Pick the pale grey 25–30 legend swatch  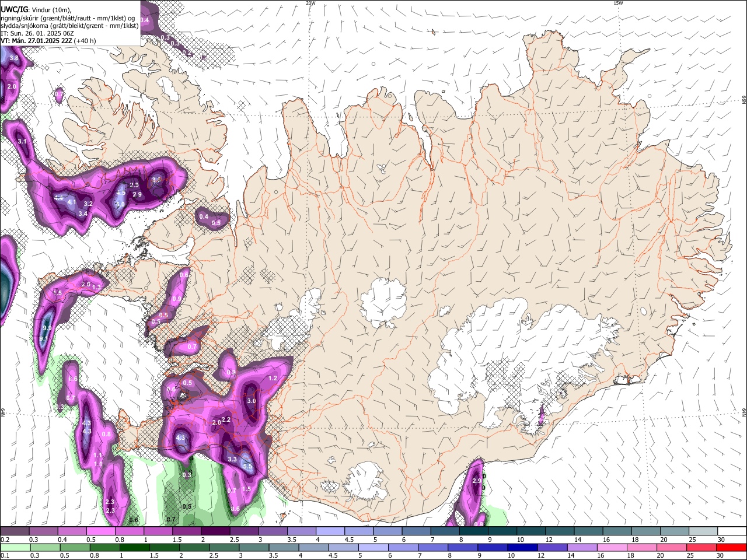704,531
